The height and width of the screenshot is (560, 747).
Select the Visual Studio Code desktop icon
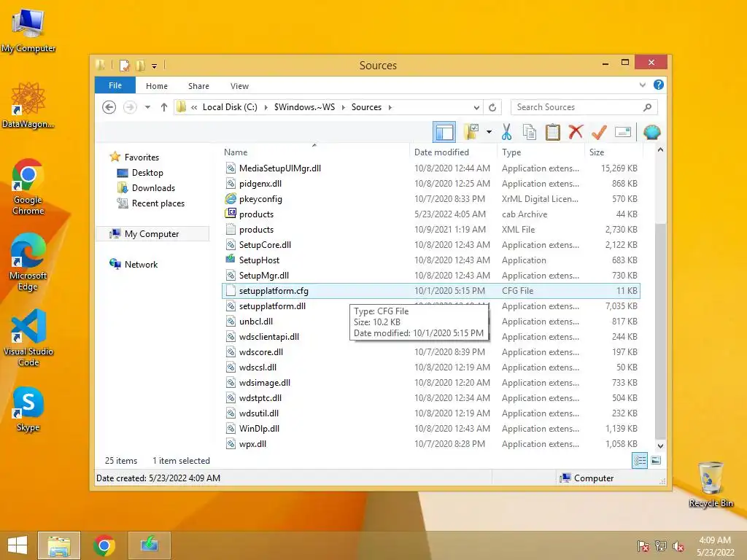(28, 338)
